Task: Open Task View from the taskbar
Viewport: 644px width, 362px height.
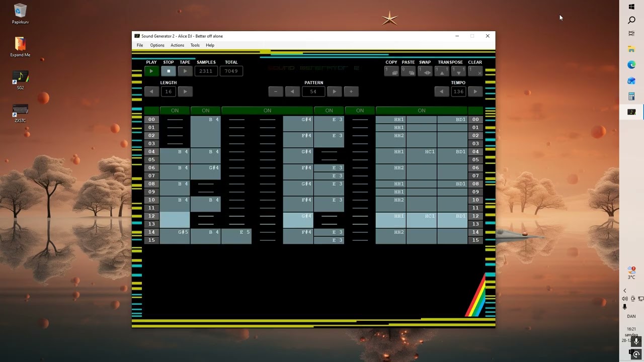Action: click(x=631, y=33)
